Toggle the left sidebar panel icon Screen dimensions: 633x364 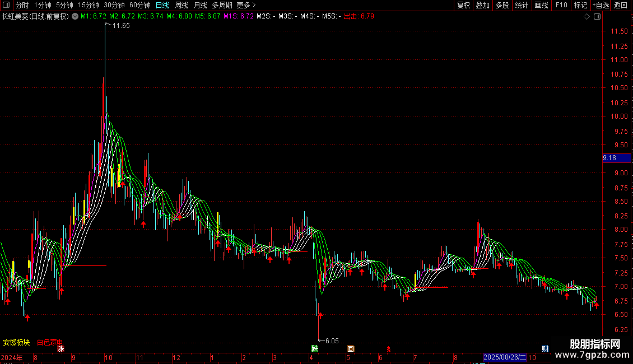tap(6, 5)
